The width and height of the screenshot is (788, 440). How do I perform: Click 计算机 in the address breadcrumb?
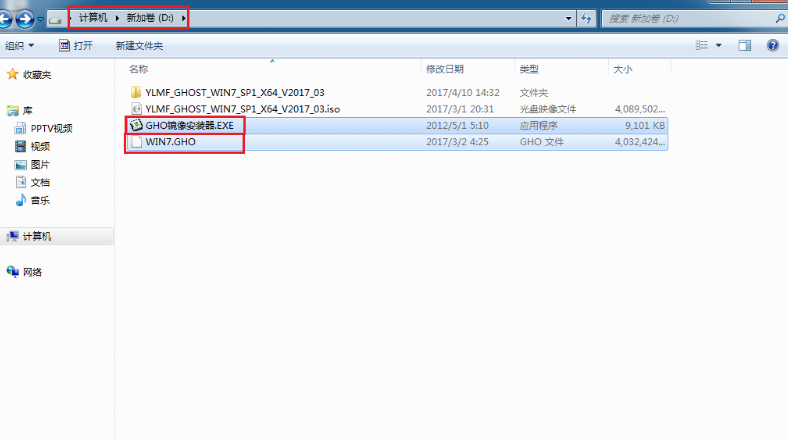click(93, 18)
